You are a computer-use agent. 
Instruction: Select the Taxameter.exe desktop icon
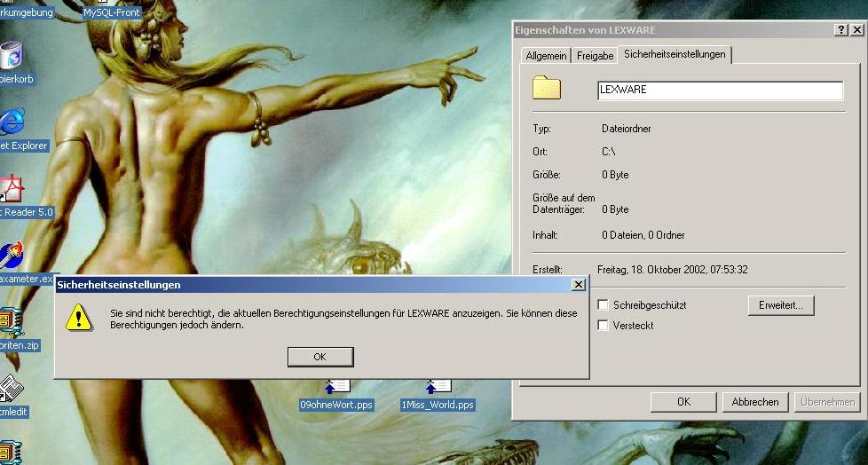(x=12, y=256)
